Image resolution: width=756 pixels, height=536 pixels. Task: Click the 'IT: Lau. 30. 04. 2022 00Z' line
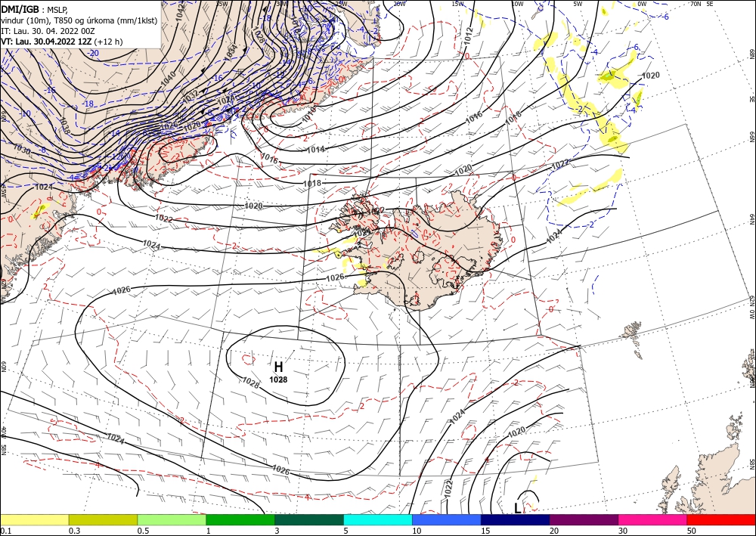[47, 31]
